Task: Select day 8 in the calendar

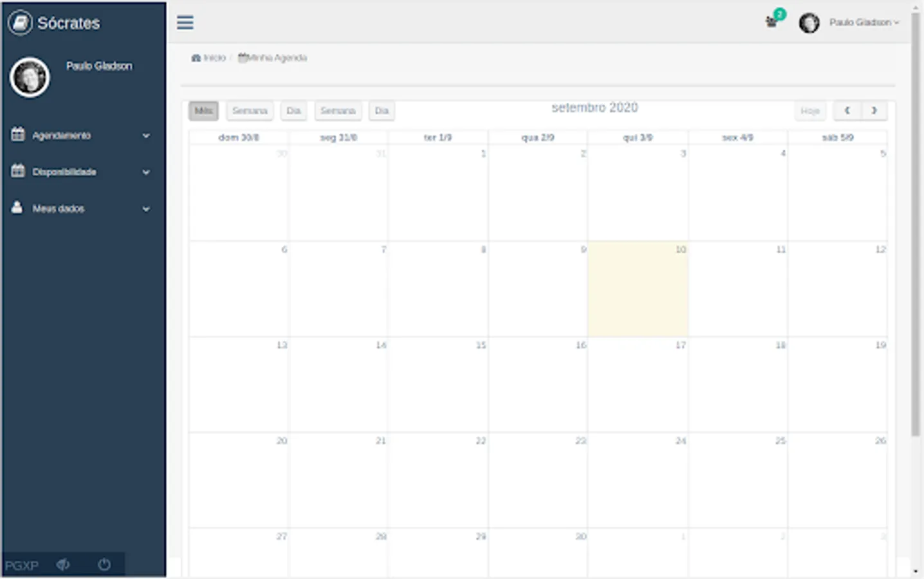Action: (x=438, y=289)
